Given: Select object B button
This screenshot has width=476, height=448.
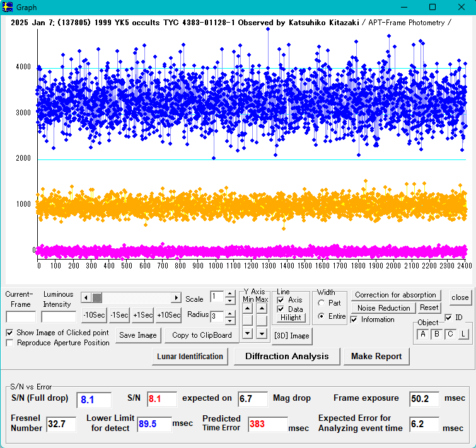Looking at the screenshot, I should pyautogui.click(x=436, y=334).
